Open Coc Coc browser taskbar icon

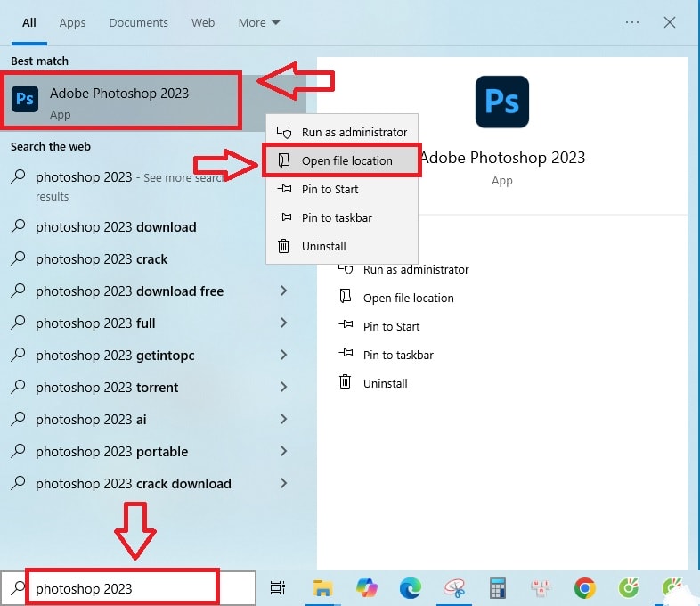(629, 587)
